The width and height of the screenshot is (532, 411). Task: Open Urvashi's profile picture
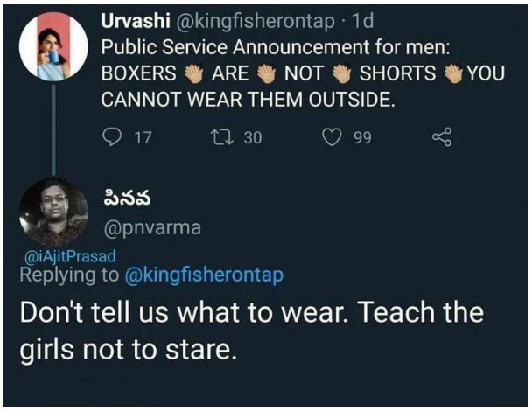53,47
